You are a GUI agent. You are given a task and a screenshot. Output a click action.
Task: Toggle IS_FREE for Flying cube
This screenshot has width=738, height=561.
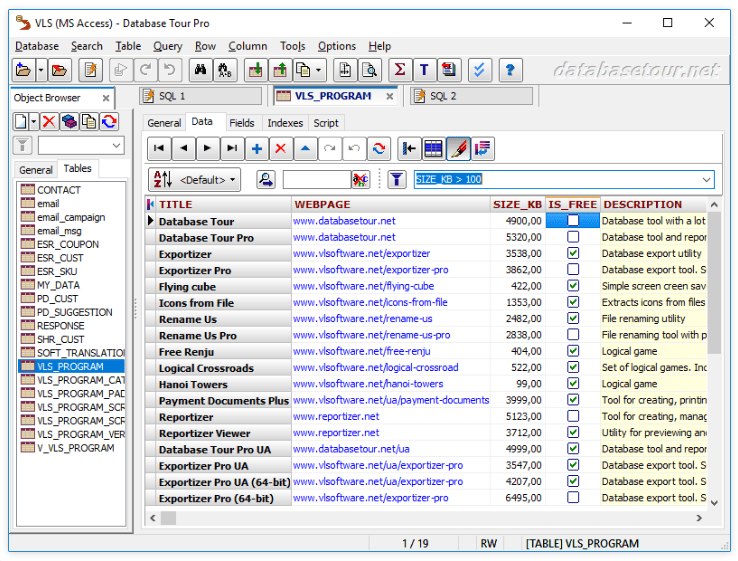[573, 286]
